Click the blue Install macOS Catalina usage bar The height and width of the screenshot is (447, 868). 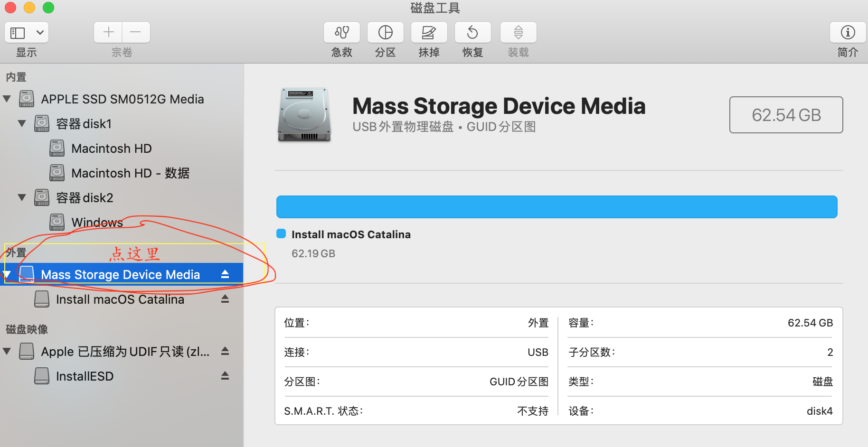[556, 206]
